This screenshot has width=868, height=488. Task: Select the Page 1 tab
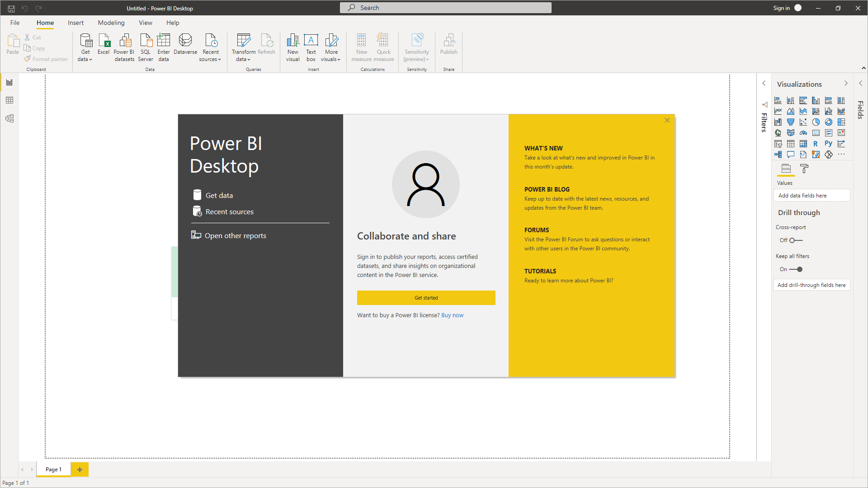coord(53,469)
